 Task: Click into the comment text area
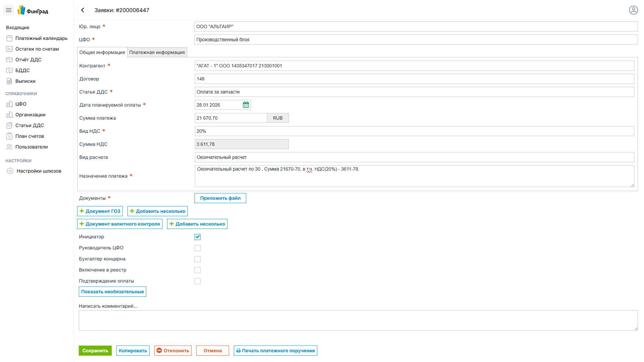[358, 320]
